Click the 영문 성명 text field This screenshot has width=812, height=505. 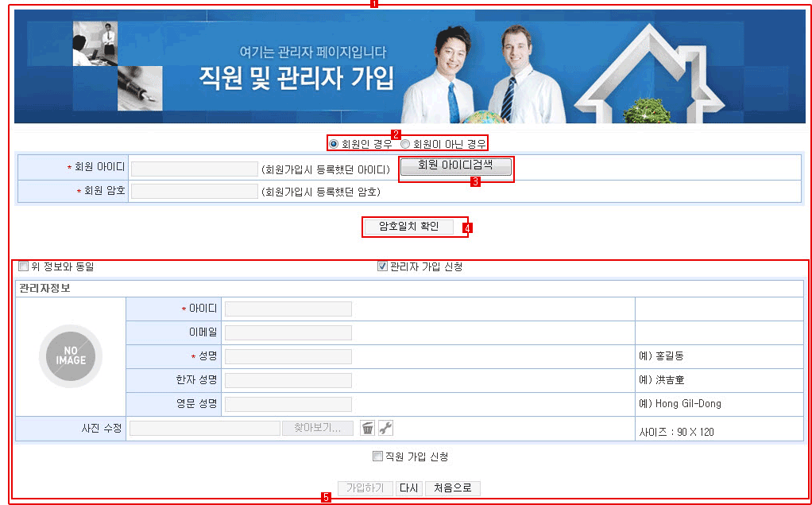[288, 404]
